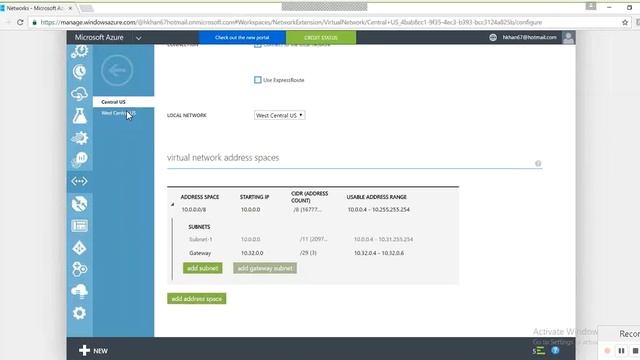Image resolution: width=640 pixels, height=360 pixels.
Task: Click the Gateway subnet name
Action: click(x=200, y=253)
